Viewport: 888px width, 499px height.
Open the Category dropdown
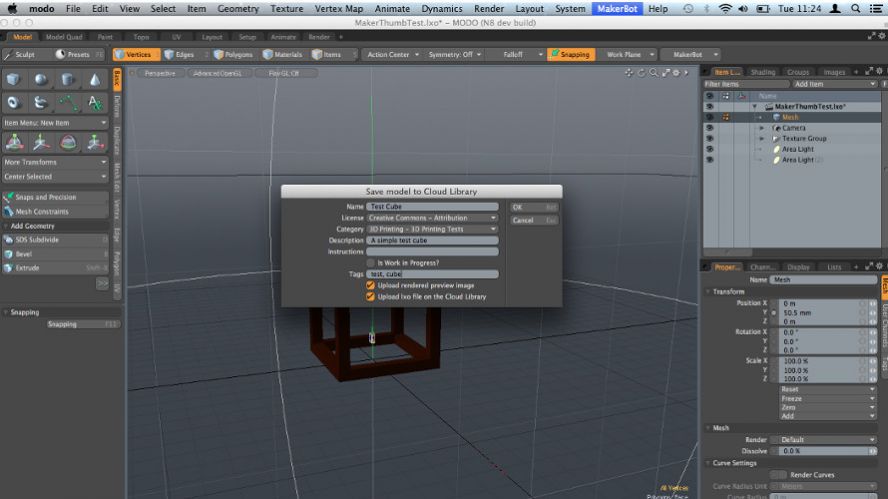432,229
